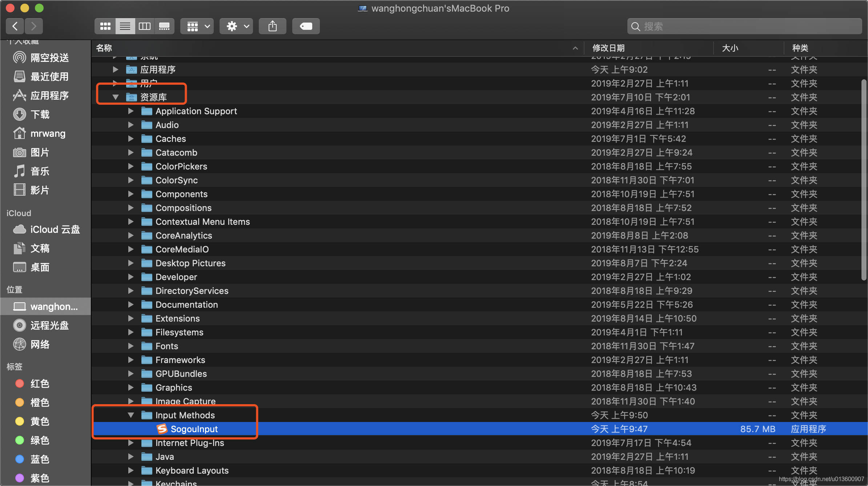Open the group-by arrangement dropdown

(x=197, y=26)
